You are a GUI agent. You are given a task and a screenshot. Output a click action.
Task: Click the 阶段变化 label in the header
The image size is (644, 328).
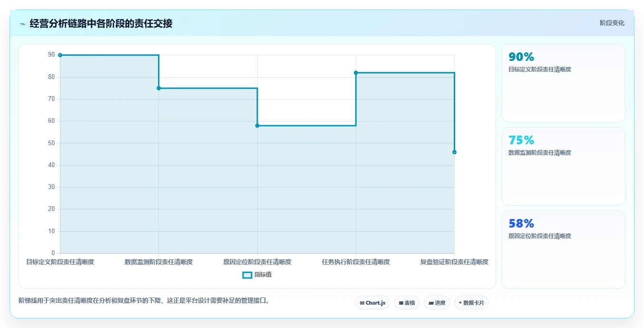click(x=612, y=23)
